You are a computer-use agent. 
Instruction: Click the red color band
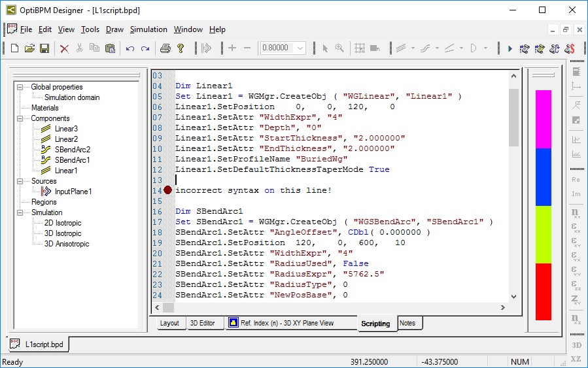(543, 292)
